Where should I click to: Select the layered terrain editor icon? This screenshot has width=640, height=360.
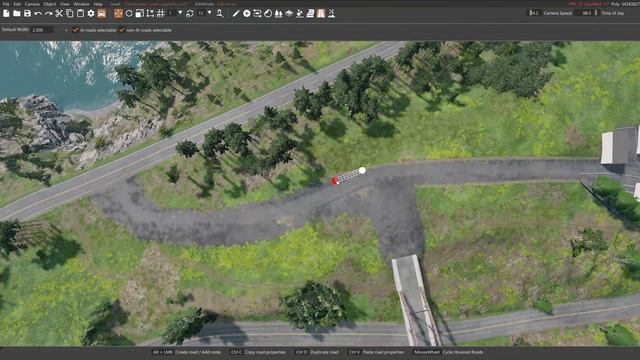(x=289, y=13)
